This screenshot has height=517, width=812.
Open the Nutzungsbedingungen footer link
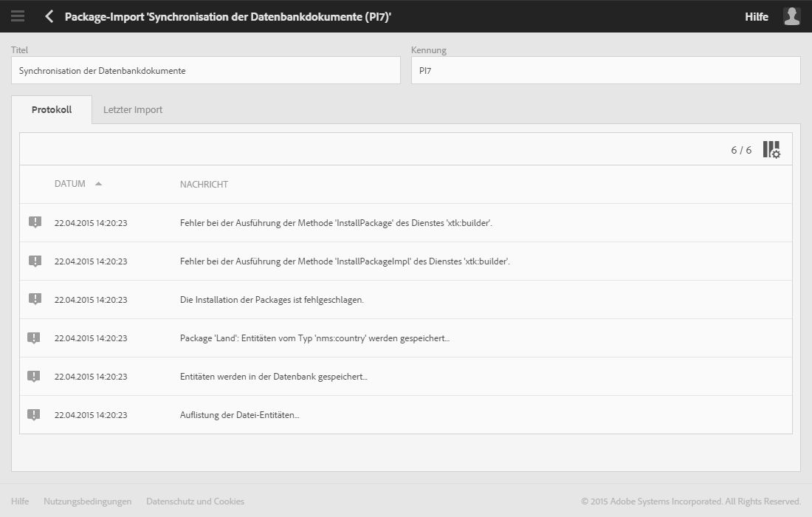[87, 501]
